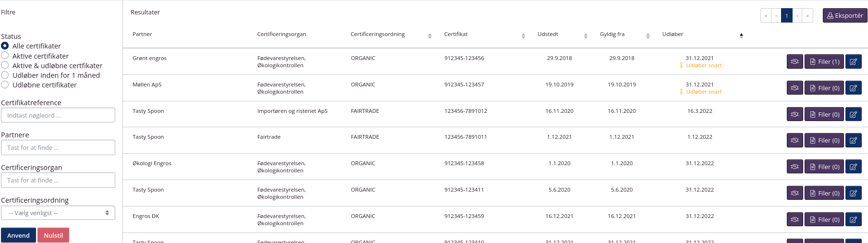868x243 pixels.
Task: Open Filer (1) for Grønt engros
Action: pyautogui.click(x=824, y=61)
